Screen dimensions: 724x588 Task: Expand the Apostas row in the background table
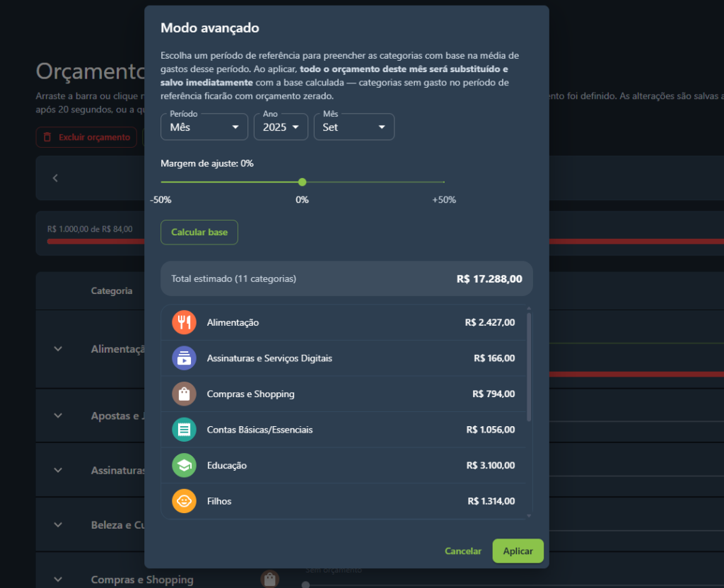click(58, 416)
